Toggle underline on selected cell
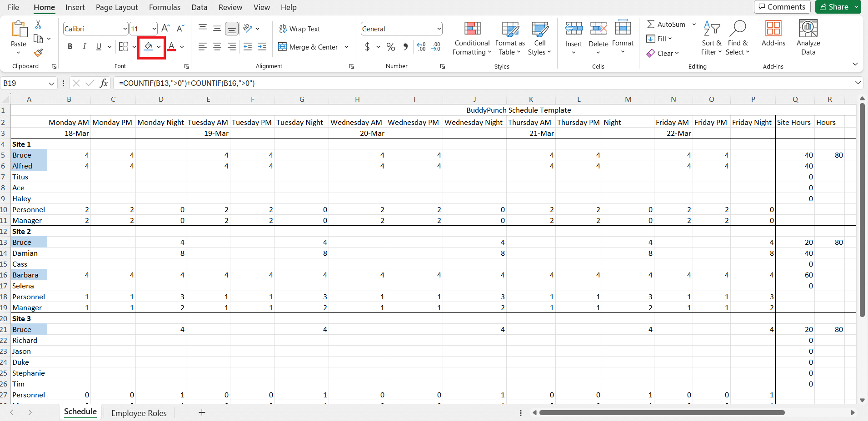This screenshot has height=421, width=868. pos(98,46)
